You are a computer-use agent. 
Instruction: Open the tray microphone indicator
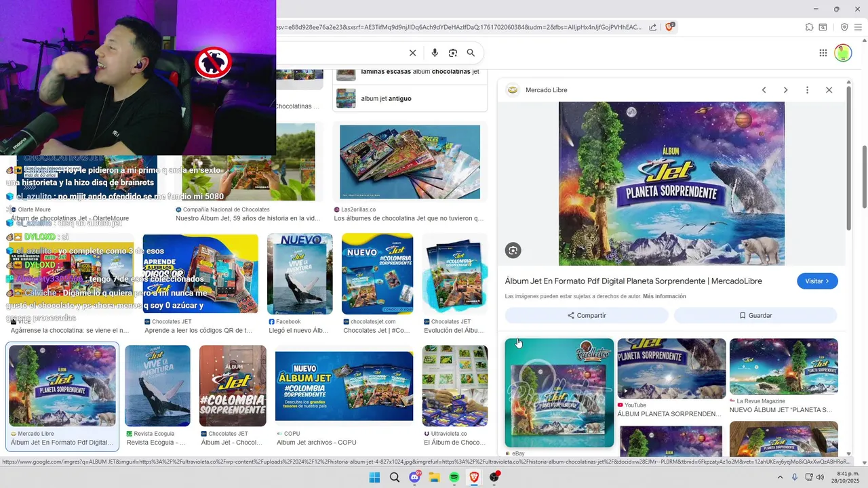click(x=795, y=477)
